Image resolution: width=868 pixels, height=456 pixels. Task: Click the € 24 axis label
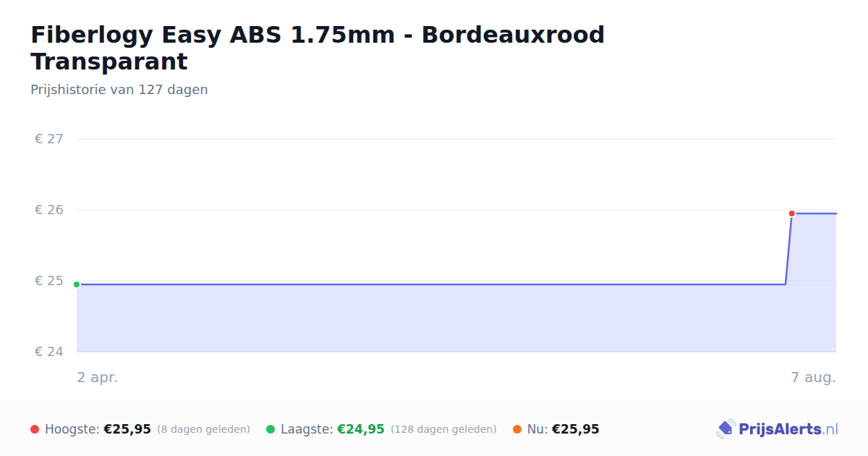pos(49,352)
